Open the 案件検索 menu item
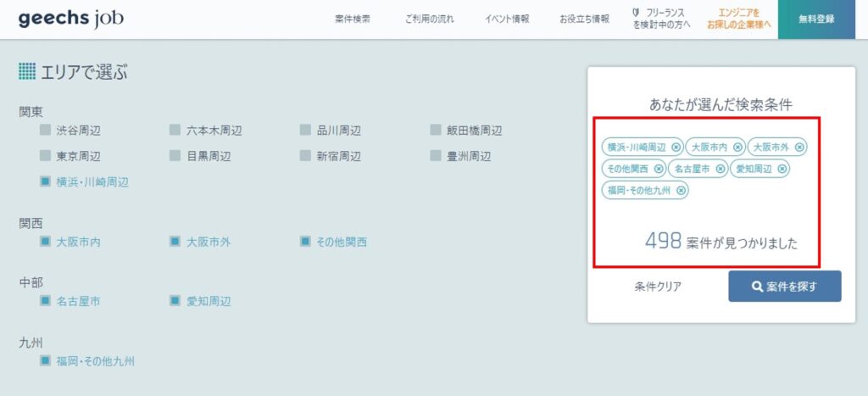Image resolution: width=868 pixels, height=396 pixels. click(x=353, y=19)
